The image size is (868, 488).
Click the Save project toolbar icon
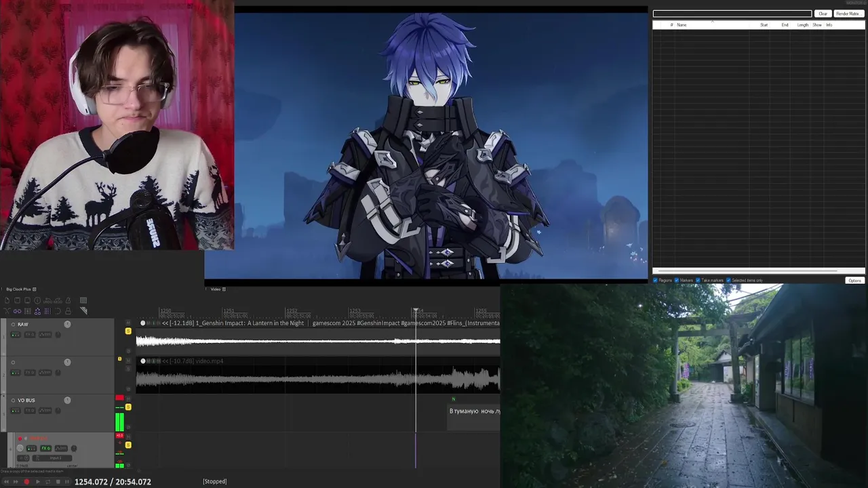point(27,300)
